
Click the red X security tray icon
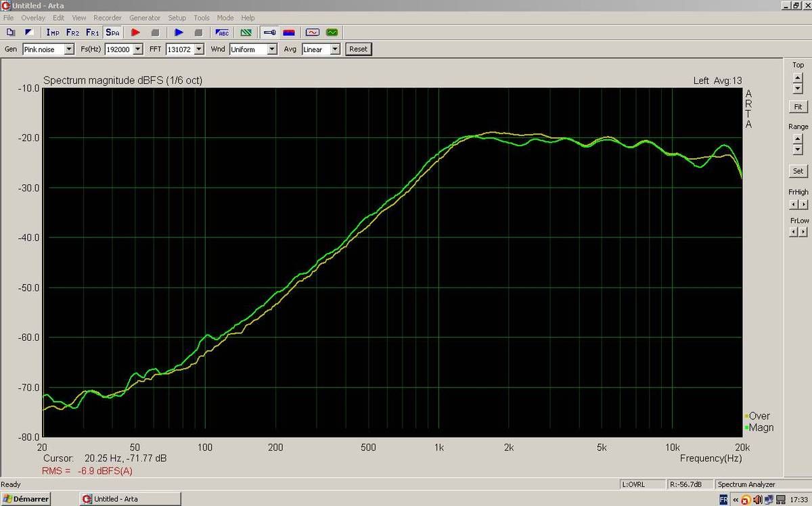[x=746, y=499]
